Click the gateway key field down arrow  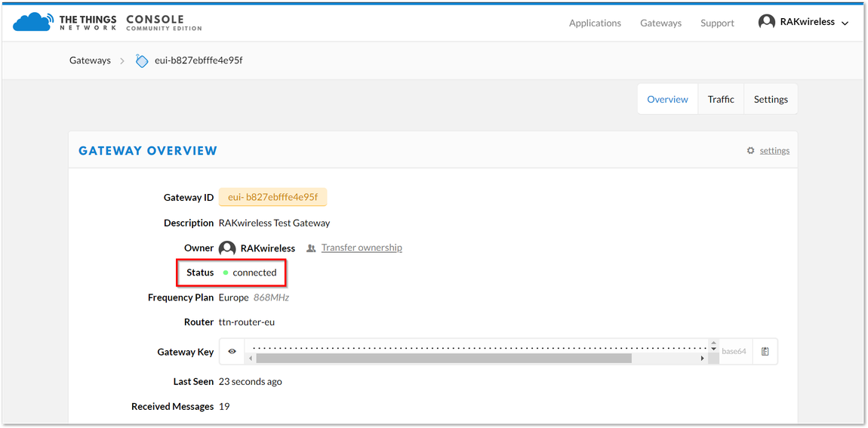[x=713, y=349]
